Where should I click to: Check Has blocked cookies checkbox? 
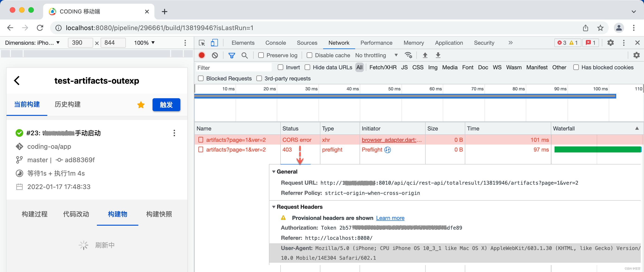pyautogui.click(x=576, y=67)
